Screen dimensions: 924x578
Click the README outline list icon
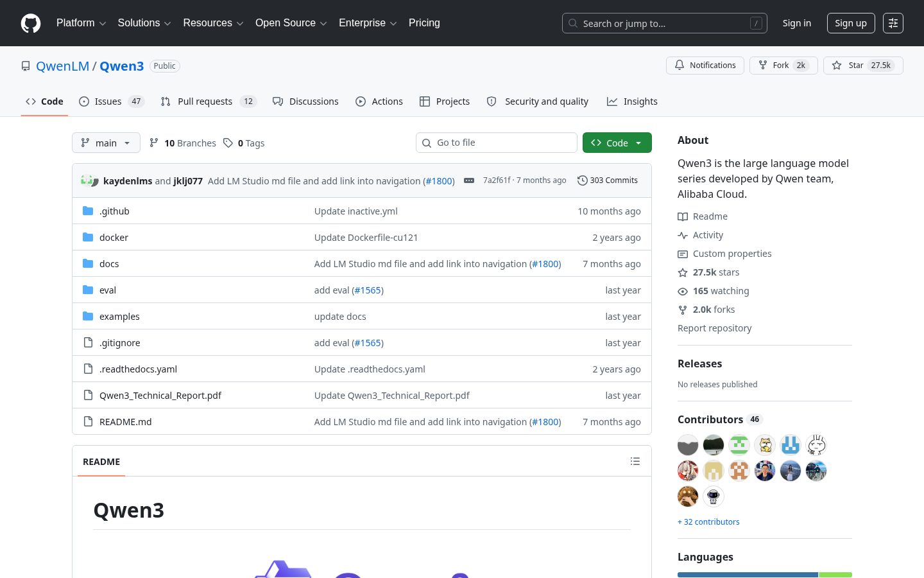635,461
